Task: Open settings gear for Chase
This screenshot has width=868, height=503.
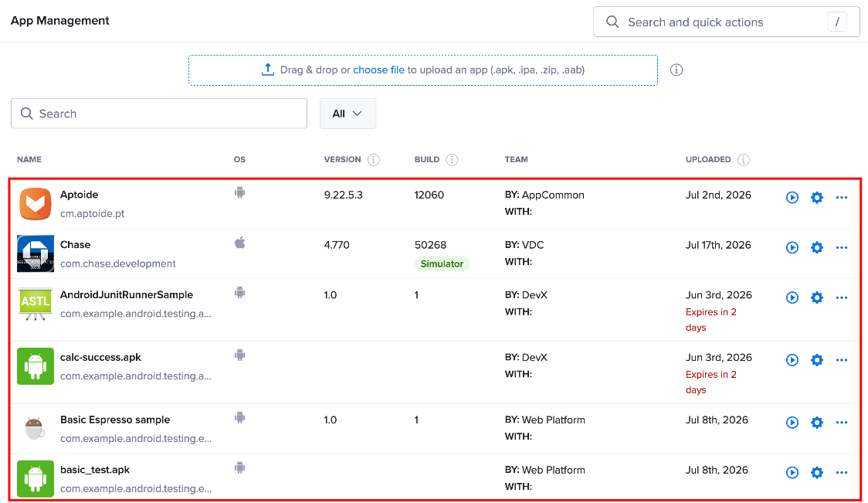Action: (816, 247)
